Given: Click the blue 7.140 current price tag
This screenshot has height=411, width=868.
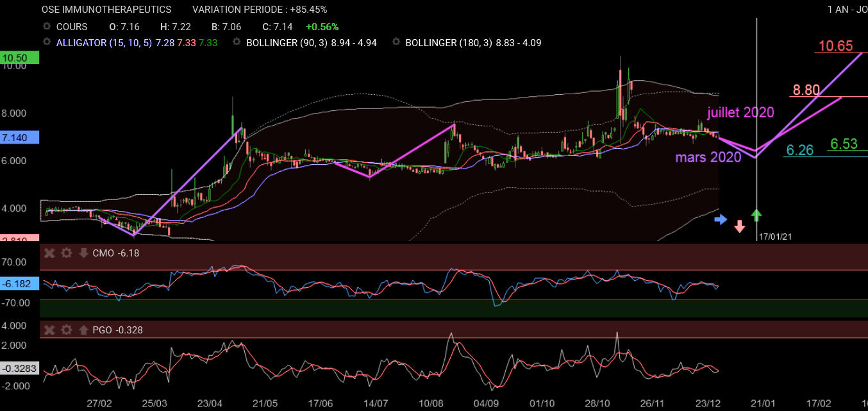Looking at the screenshot, I should pos(19,137).
